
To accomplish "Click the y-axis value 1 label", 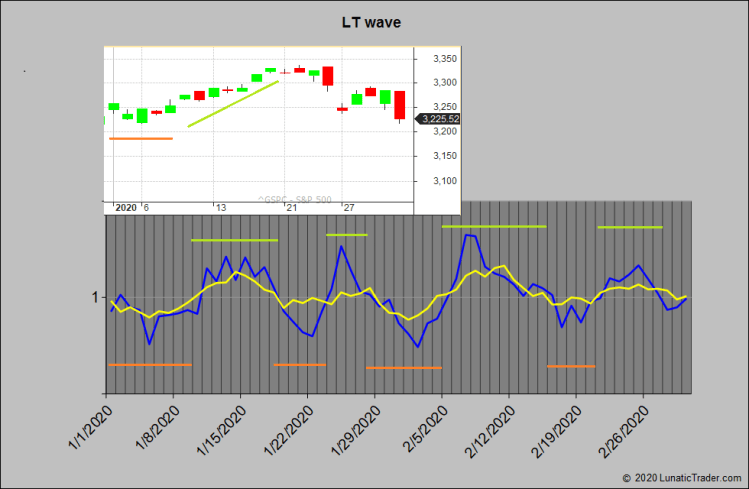I will (x=96, y=297).
